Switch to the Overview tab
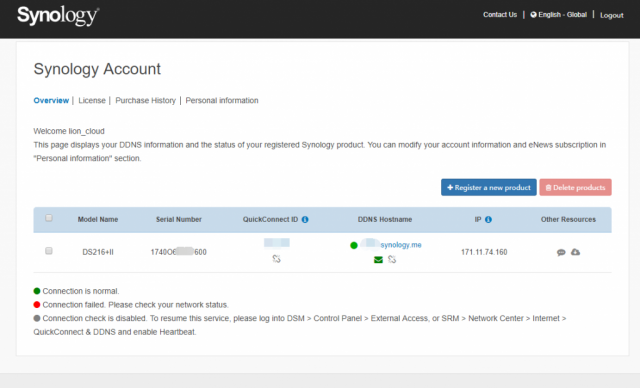 51,100
